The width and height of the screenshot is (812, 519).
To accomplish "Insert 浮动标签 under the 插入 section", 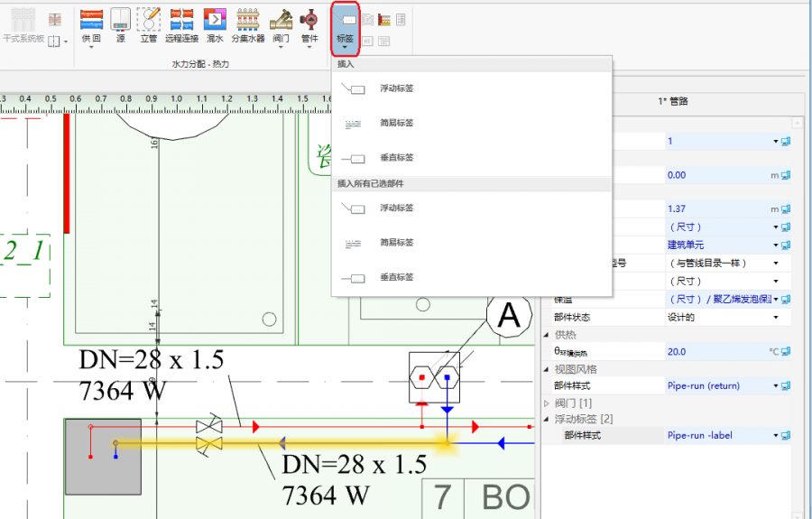I will coord(395,88).
